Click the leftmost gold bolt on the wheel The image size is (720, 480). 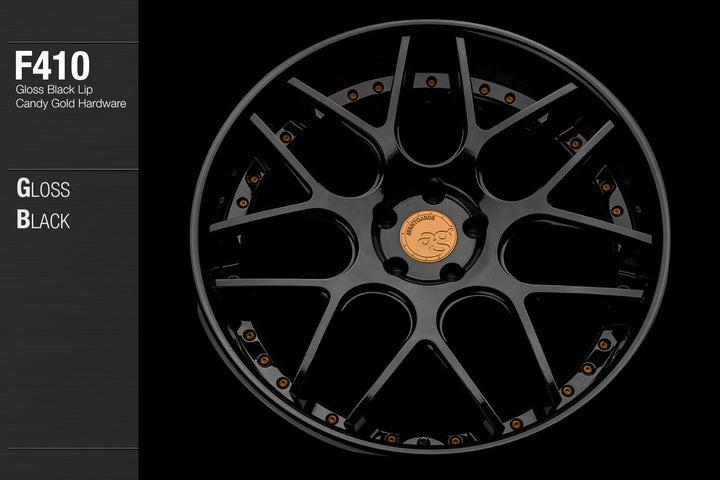[242, 202]
